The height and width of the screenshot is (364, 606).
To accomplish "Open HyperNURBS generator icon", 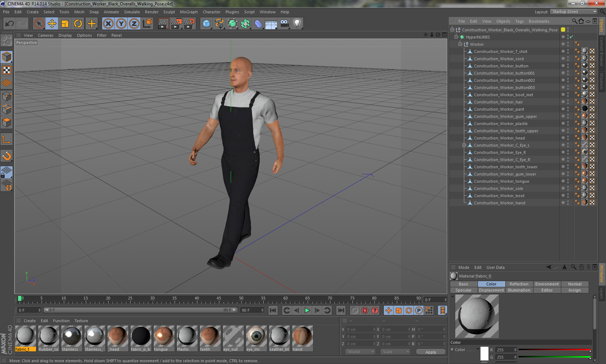I will 232,24.
